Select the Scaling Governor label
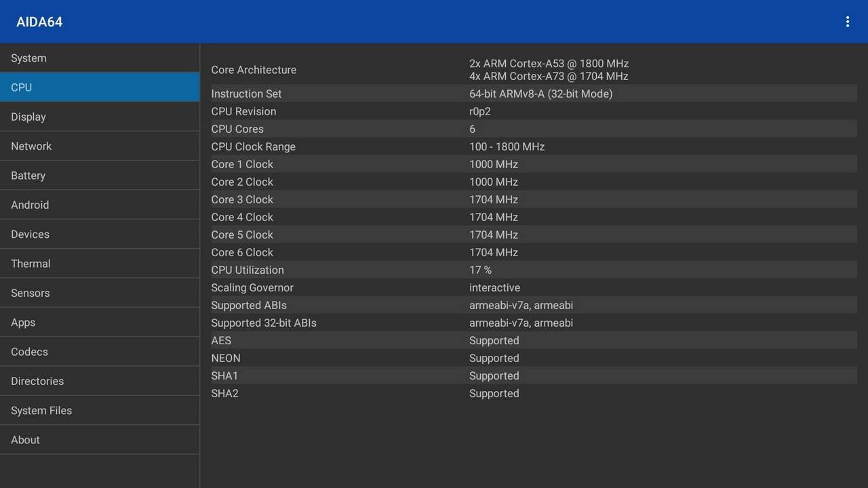Image resolution: width=868 pixels, height=488 pixels. pyautogui.click(x=252, y=287)
